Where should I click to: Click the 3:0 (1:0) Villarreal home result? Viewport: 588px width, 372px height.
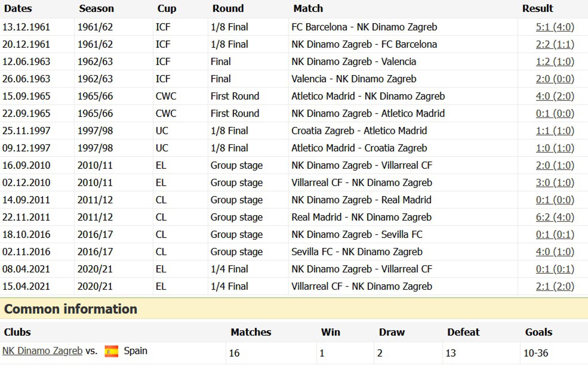coord(555,183)
